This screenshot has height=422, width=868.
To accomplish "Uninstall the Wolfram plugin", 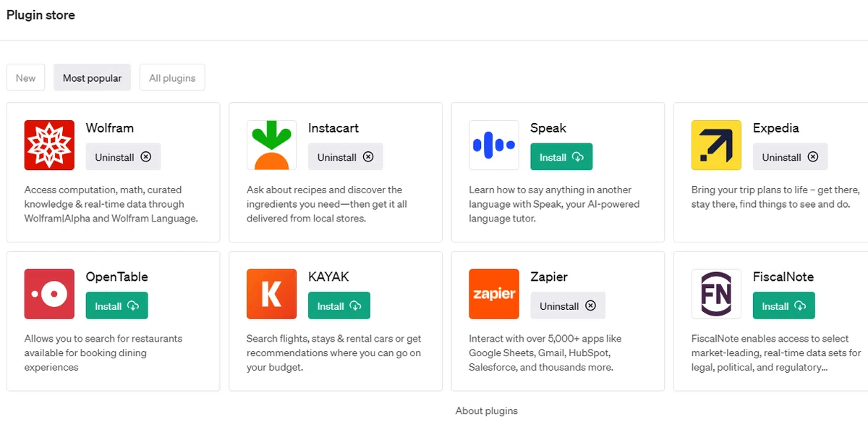I will pyautogui.click(x=123, y=157).
